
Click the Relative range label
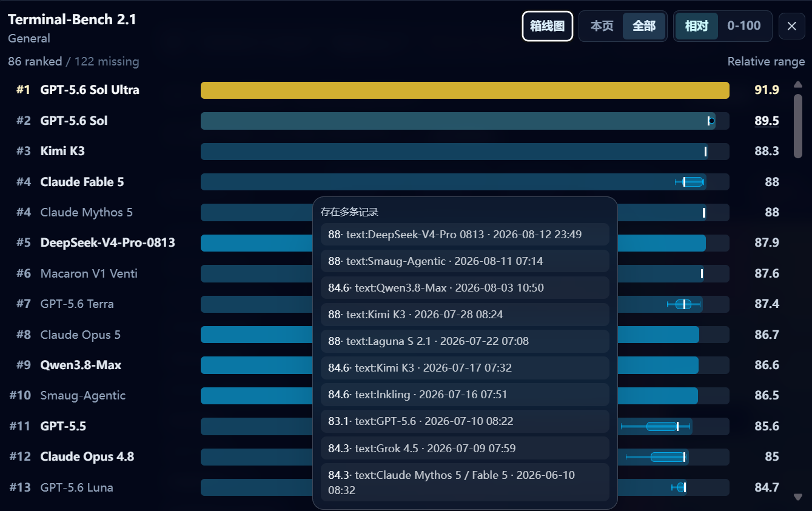767,61
